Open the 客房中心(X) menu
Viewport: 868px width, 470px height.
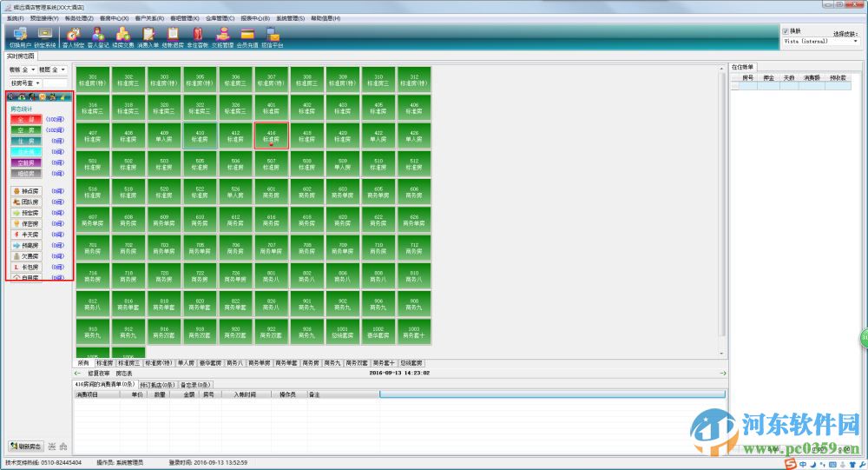coord(114,18)
